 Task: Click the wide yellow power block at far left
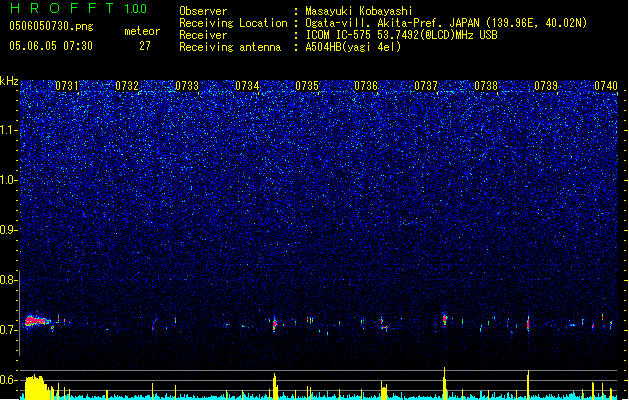[x=37, y=387]
